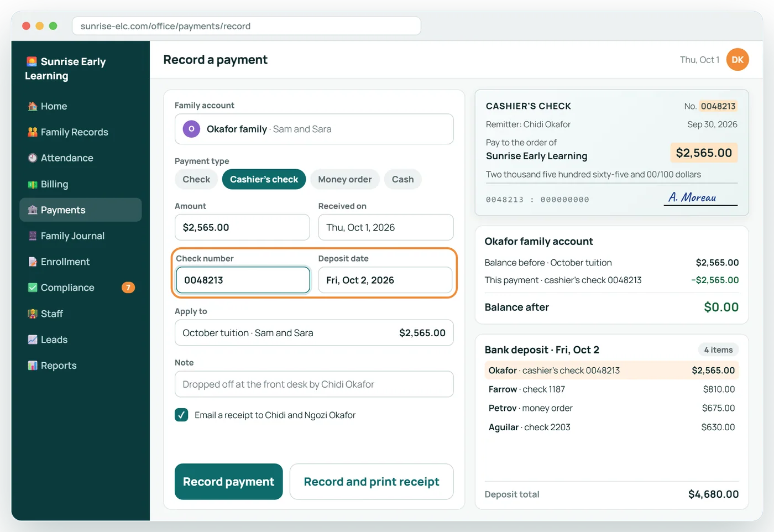Viewport: 774px width, 532px height.
Task: Click Remitter: Chidi Okafor text
Action: click(x=528, y=124)
